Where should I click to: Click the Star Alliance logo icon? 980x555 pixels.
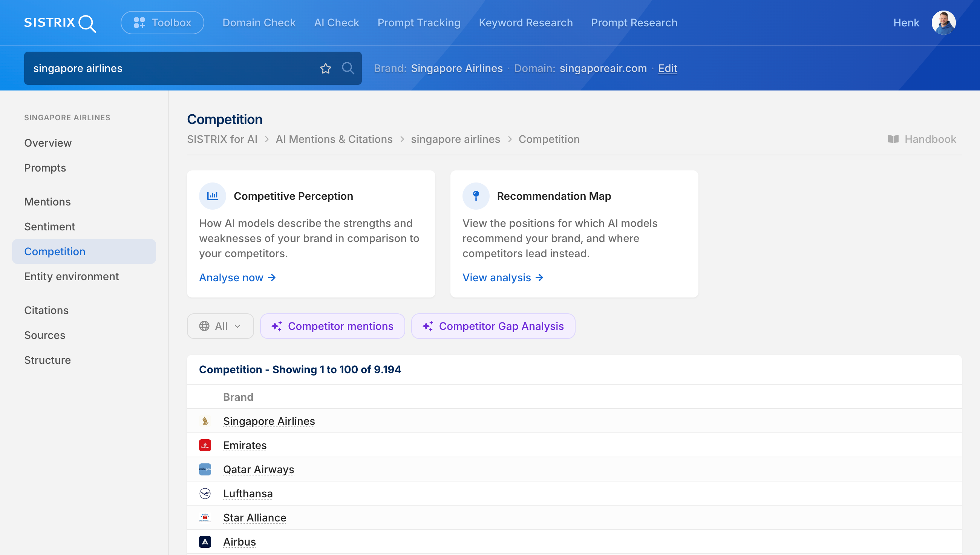[205, 518]
